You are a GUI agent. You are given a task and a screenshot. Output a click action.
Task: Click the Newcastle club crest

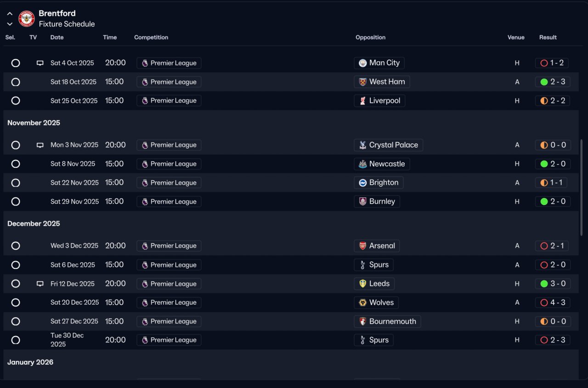pos(363,164)
